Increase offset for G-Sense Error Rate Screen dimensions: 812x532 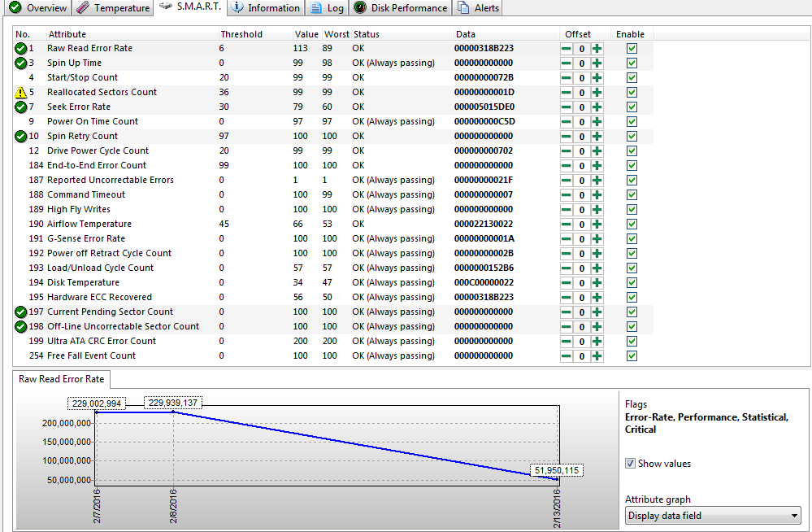597,239
